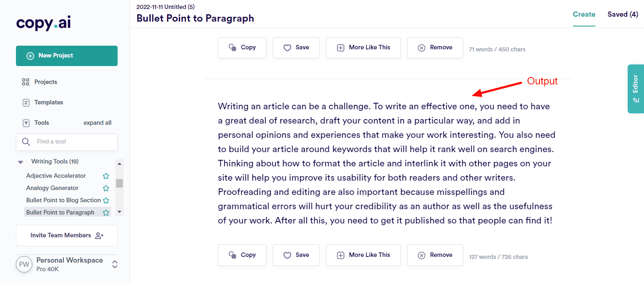644x283 pixels.
Task: Star the Adjective Accelerator tool
Action: [106, 176]
